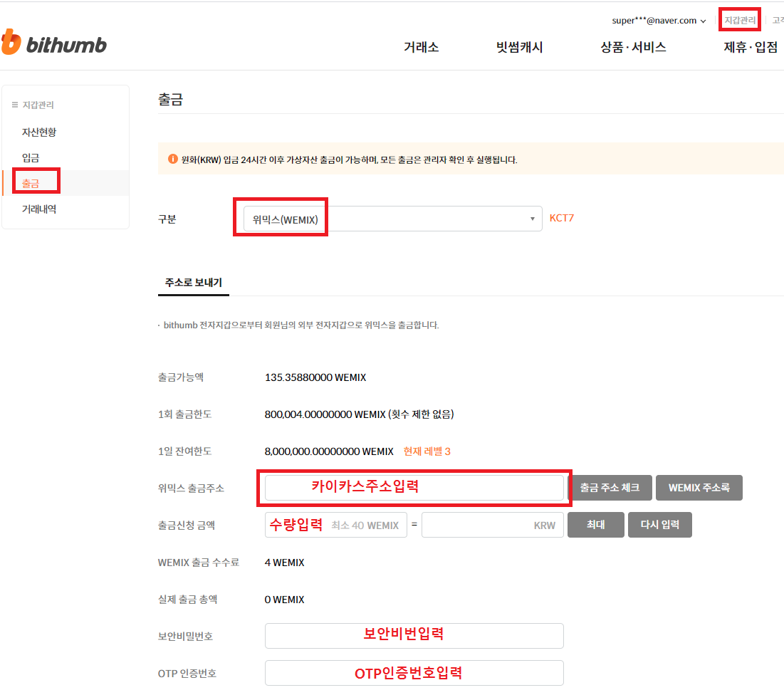
Task: Click the 4 WEMIX fee value
Action: (x=285, y=563)
